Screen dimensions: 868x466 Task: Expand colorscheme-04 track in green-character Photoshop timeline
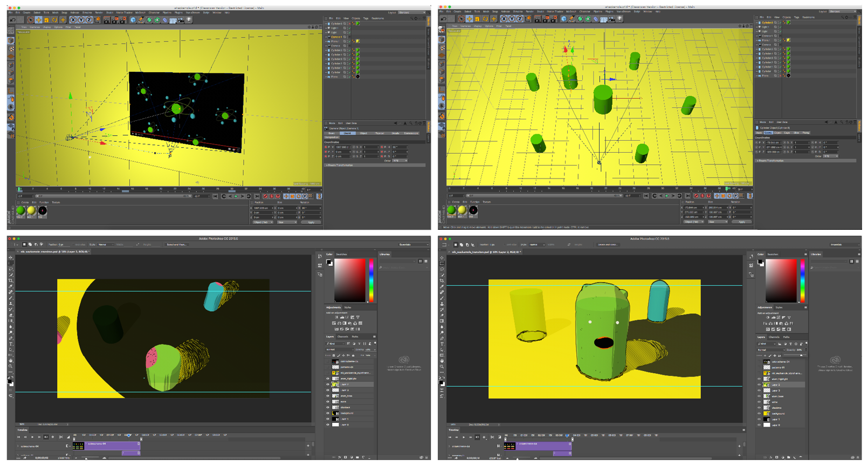(450, 447)
